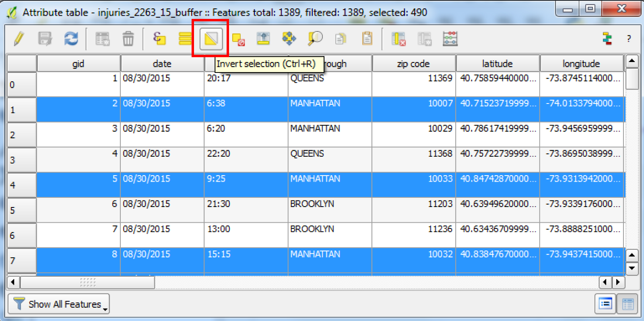Pan map to the selected rows
Image resolution: width=644 pixels, height=321 pixels.
click(289, 39)
